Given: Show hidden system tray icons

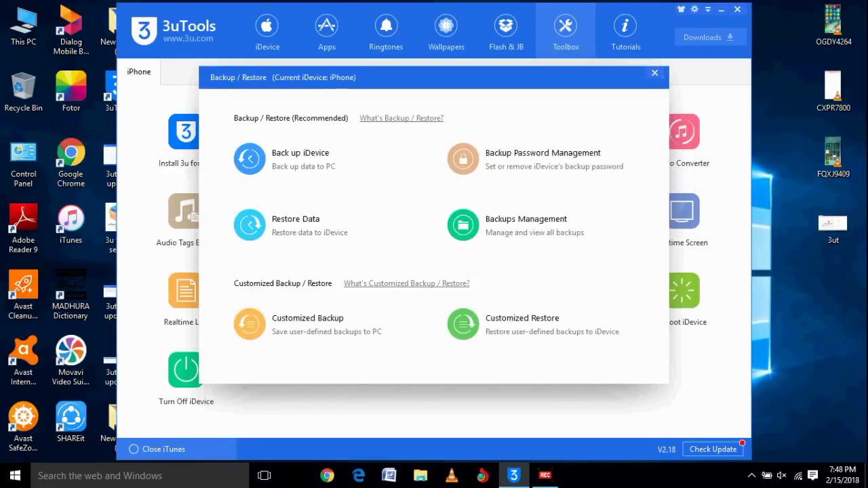Looking at the screenshot, I should click(751, 475).
